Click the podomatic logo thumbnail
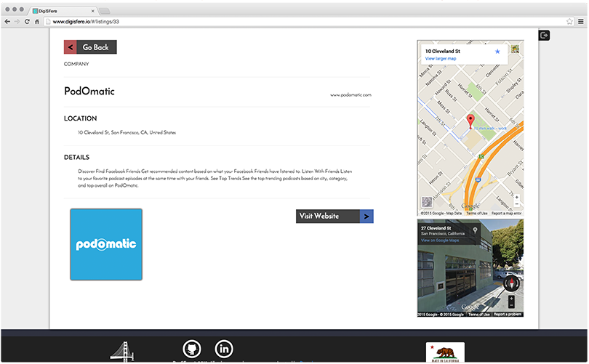 pyautogui.click(x=106, y=244)
